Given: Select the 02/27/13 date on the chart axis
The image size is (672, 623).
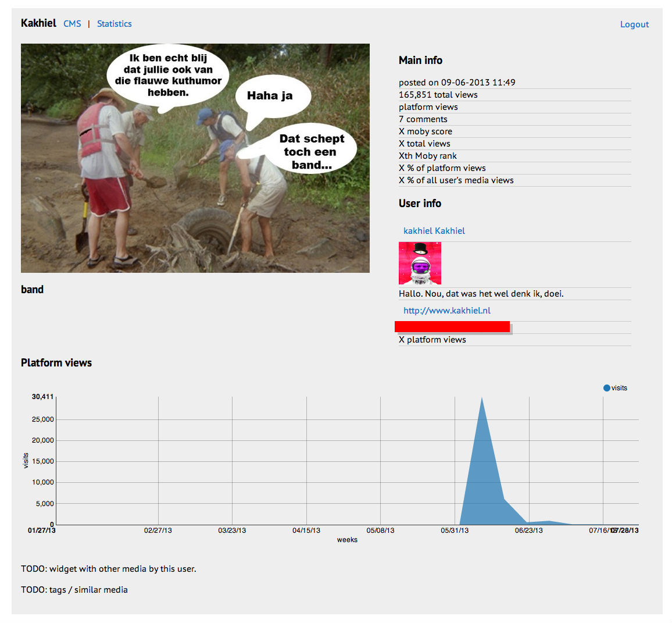Looking at the screenshot, I should (158, 531).
